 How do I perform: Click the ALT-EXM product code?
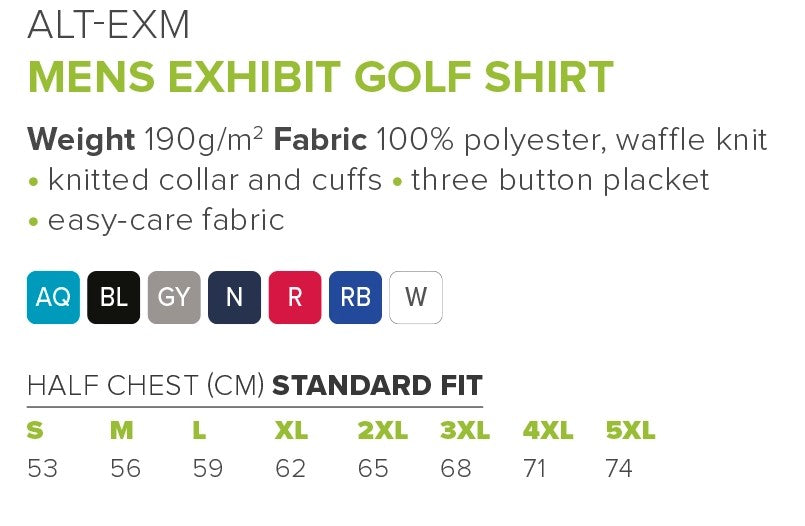point(108,25)
